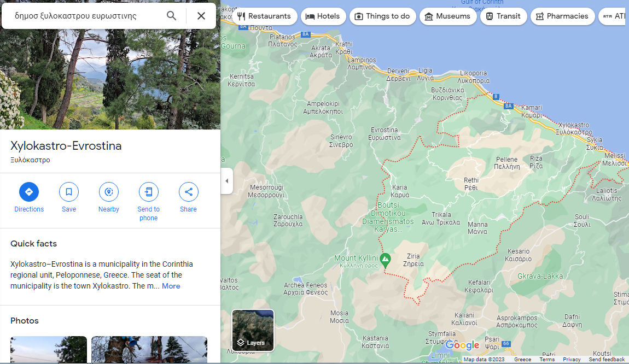Viewport: 629px width, 364px height.
Task: Click Ziria label near Mount Kyllini
Action: [413, 260]
